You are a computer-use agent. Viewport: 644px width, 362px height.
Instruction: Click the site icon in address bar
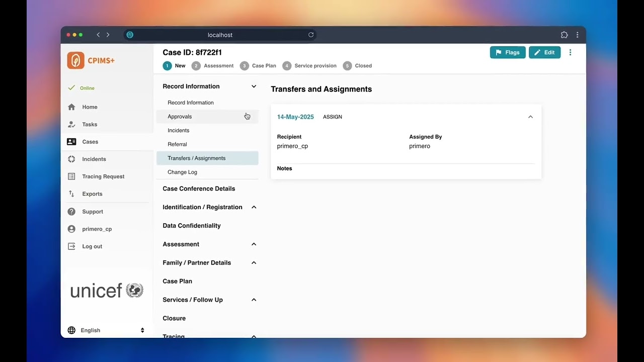pos(130,35)
